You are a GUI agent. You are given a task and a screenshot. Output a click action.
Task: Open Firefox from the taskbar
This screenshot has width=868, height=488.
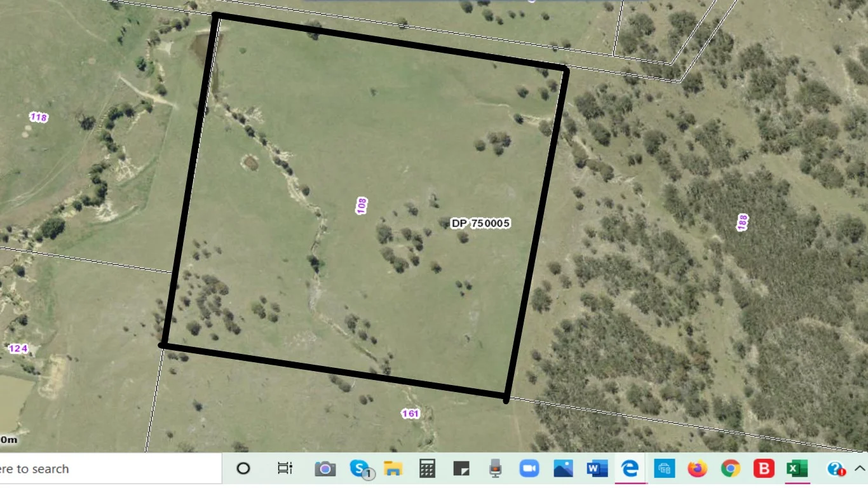(x=697, y=469)
